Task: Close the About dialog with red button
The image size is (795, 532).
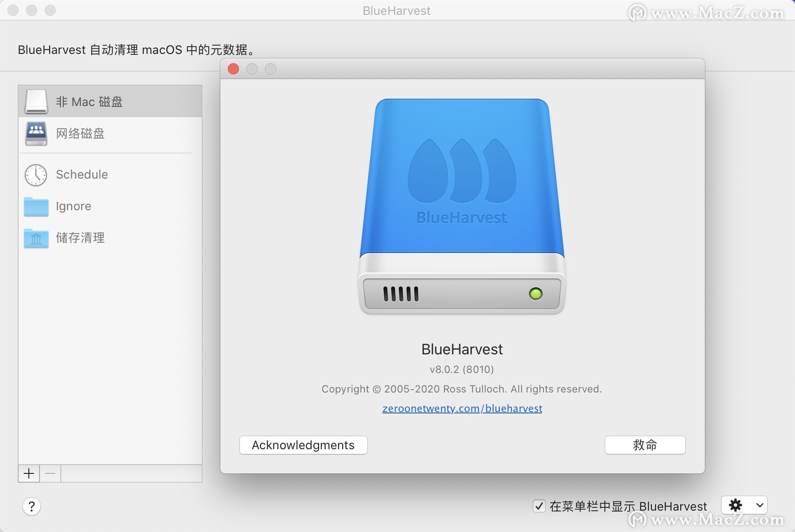Action: tap(233, 69)
